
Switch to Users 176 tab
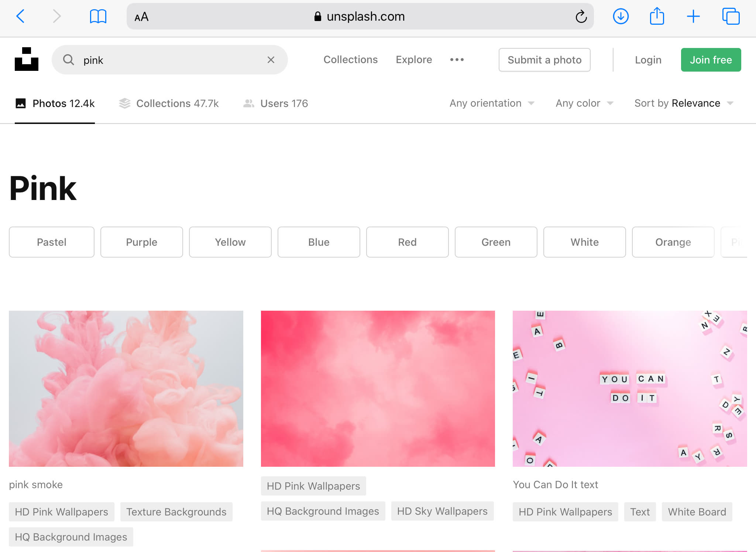tap(275, 104)
